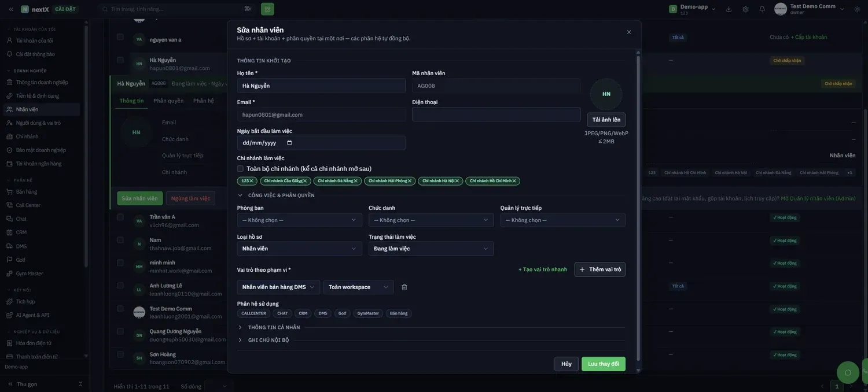The height and width of the screenshot is (392, 868).
Task: Open the Chức danh dropdown
Action: [x=431, y=220]
